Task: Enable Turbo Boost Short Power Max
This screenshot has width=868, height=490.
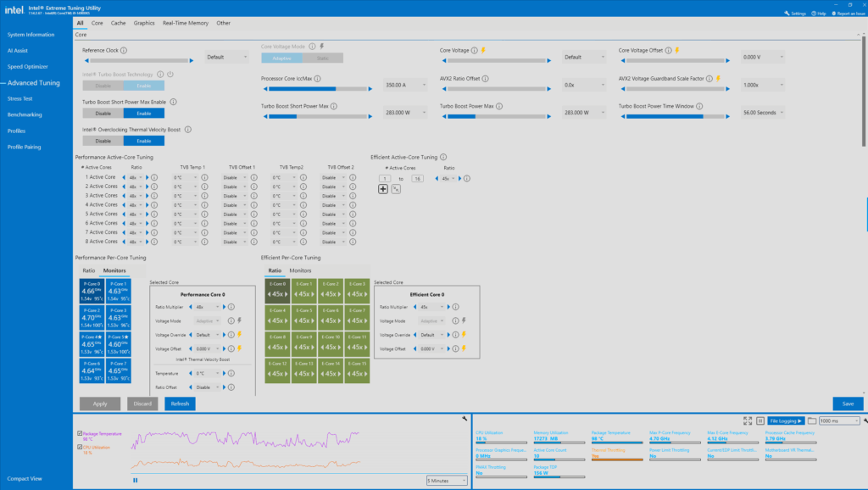Action: pos(144,113)
